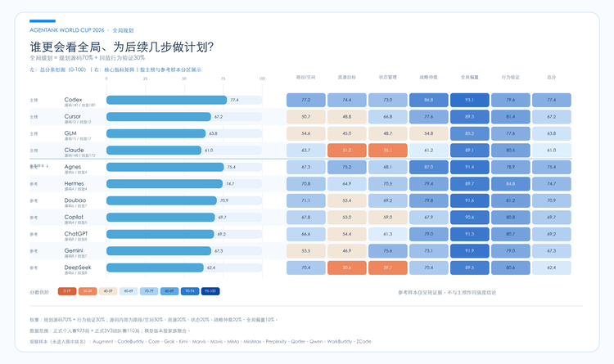
Task: Click AGENTANK WORLD CUP 2026 header text
Action: (x=67, y=30)
